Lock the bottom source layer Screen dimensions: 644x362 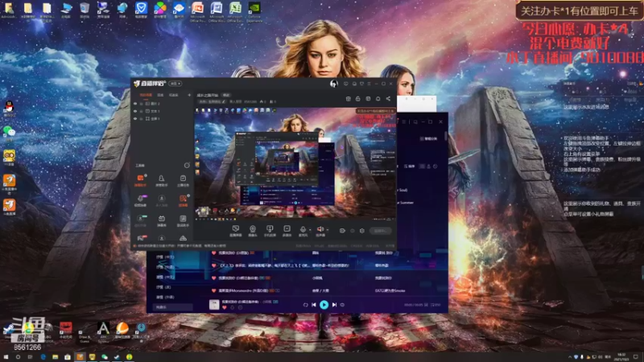[x=142, y=118]
